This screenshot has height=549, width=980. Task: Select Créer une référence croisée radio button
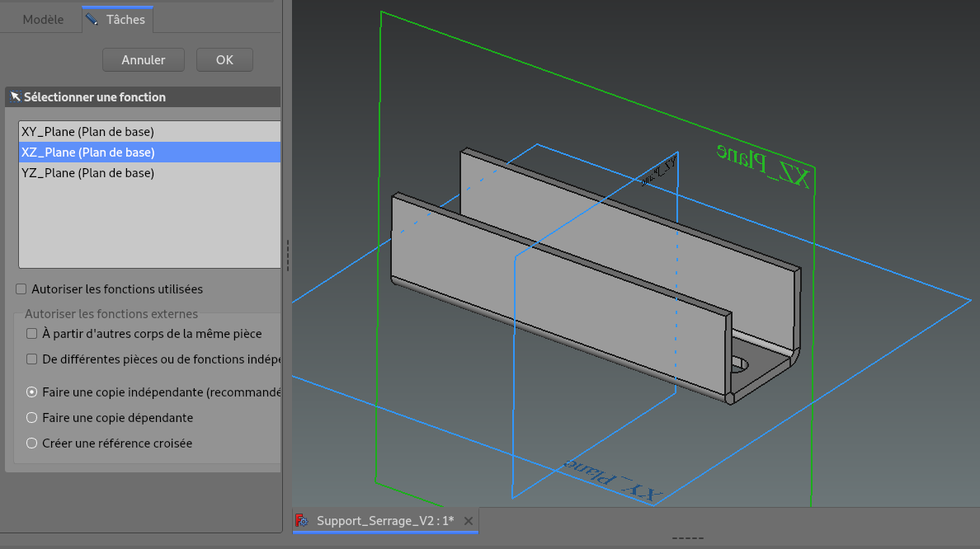click(x=32, y=443)
